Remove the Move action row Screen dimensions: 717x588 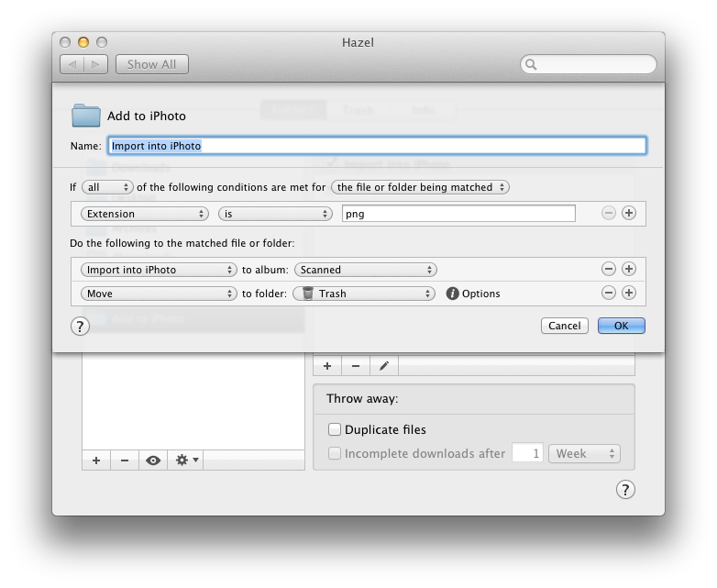608,293
